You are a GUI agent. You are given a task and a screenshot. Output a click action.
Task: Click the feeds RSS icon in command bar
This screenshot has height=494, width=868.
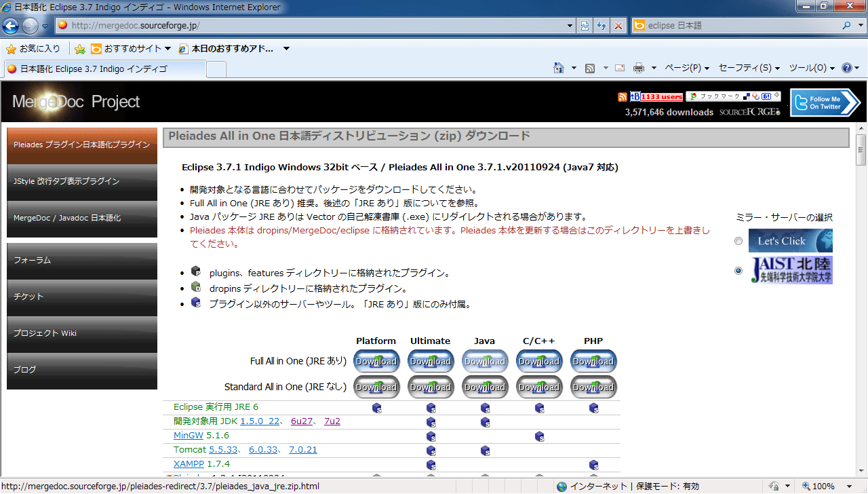click(590, 68)
